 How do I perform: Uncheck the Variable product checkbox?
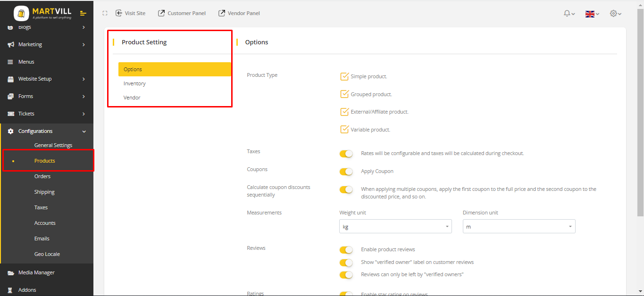coord(344,129)
